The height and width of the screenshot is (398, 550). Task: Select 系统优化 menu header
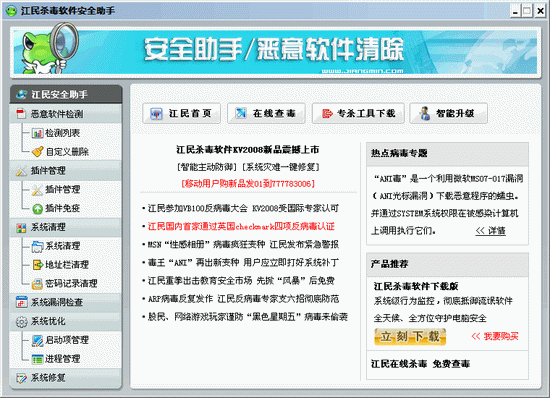click(66, 321)
